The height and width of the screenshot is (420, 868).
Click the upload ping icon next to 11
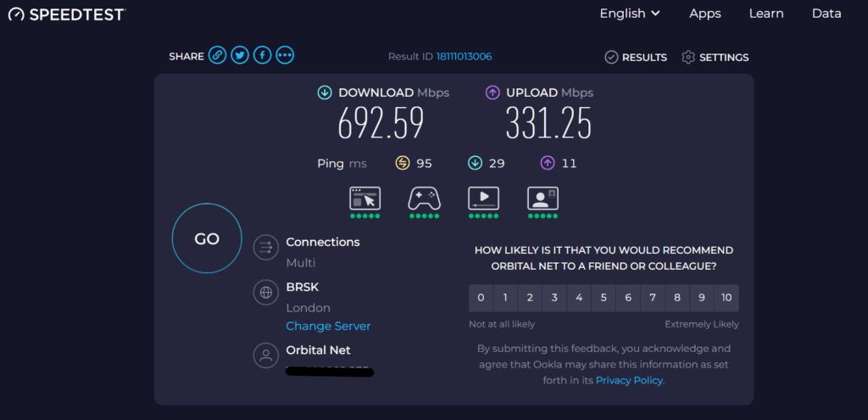coord(548,163)
